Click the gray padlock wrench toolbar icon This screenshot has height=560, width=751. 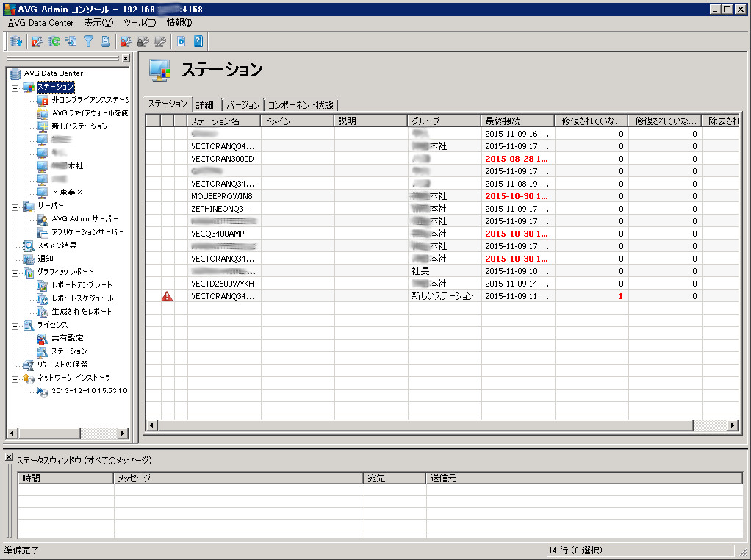tap(143, 42)
